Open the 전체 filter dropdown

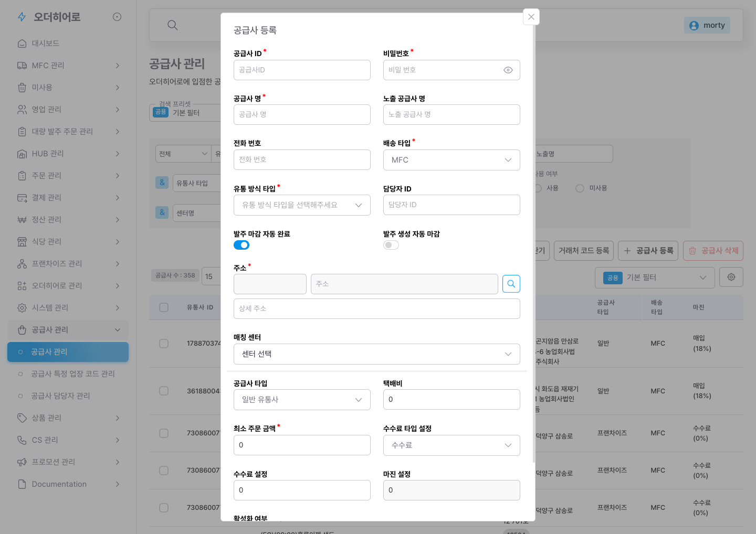pyautogui.click(x=183, y=154)
